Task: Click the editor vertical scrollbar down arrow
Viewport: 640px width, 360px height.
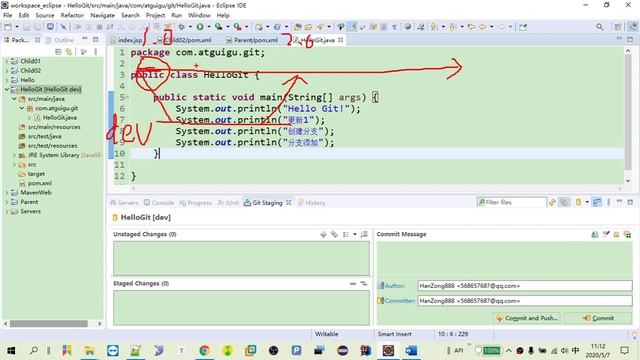Action: pyautogui.click(x=628, y=181)
